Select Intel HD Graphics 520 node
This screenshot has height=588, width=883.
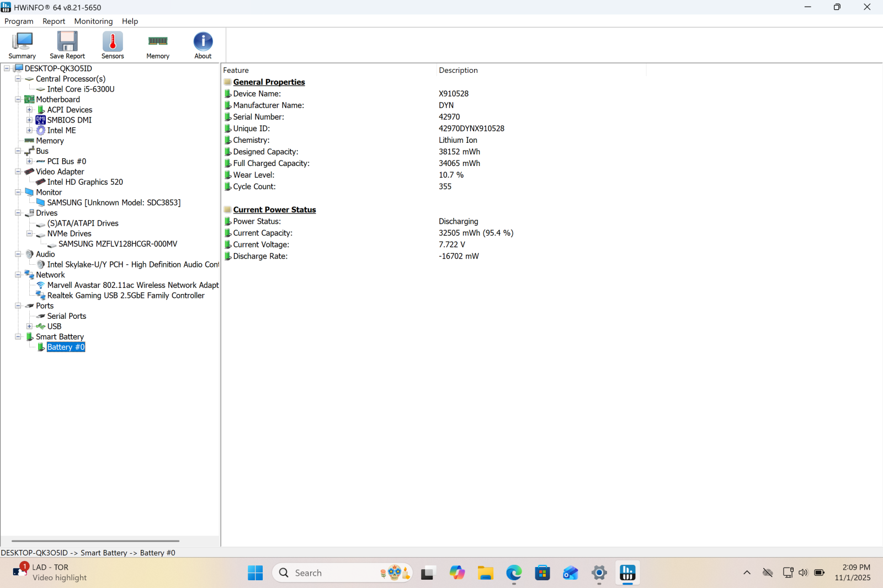[85, 182]
